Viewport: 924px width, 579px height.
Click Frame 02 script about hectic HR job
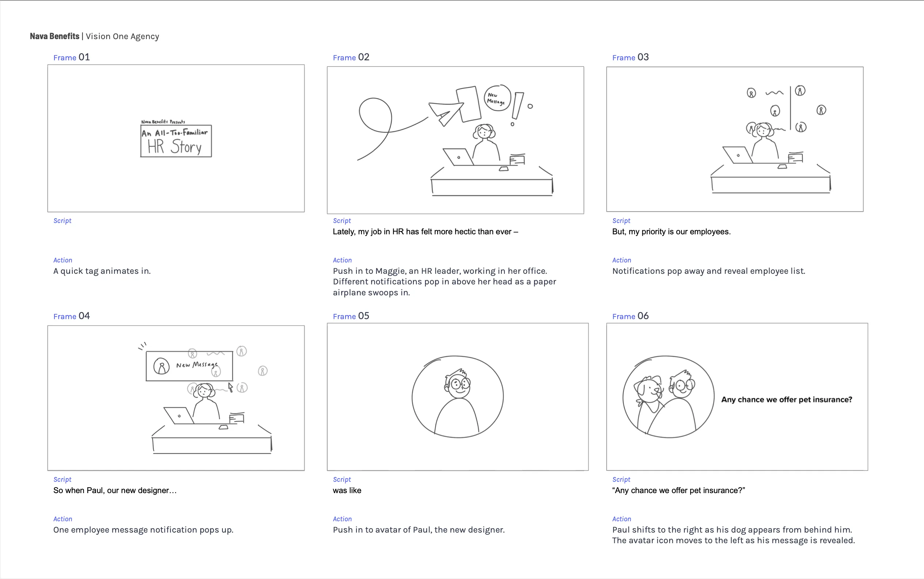click(425, 232)
